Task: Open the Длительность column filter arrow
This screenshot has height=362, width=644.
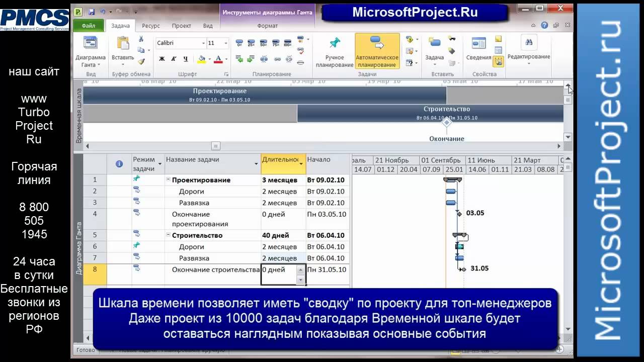Action: click(302, 164)
